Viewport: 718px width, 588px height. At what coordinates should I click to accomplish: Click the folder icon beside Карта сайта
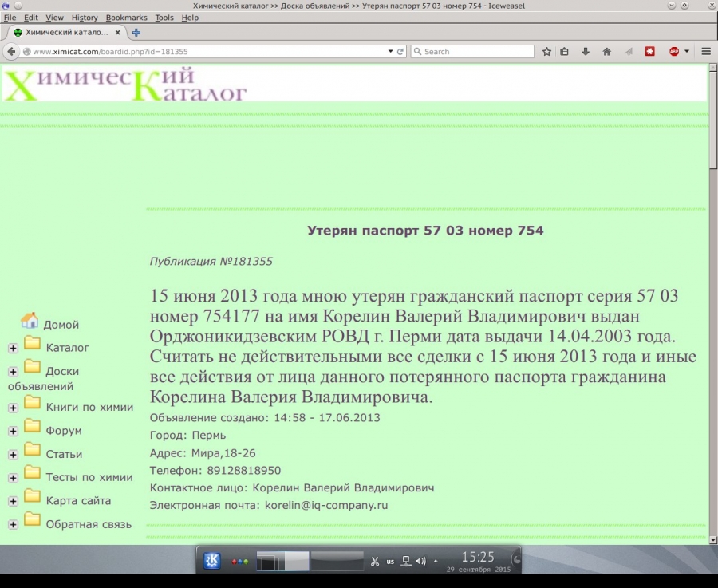tap(32, 495)
